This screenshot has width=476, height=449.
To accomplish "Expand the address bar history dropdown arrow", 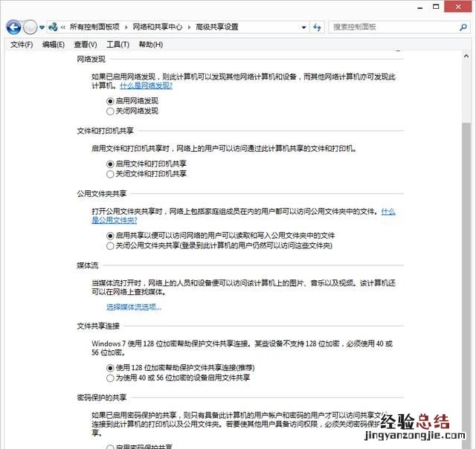I will click(303, 28).
